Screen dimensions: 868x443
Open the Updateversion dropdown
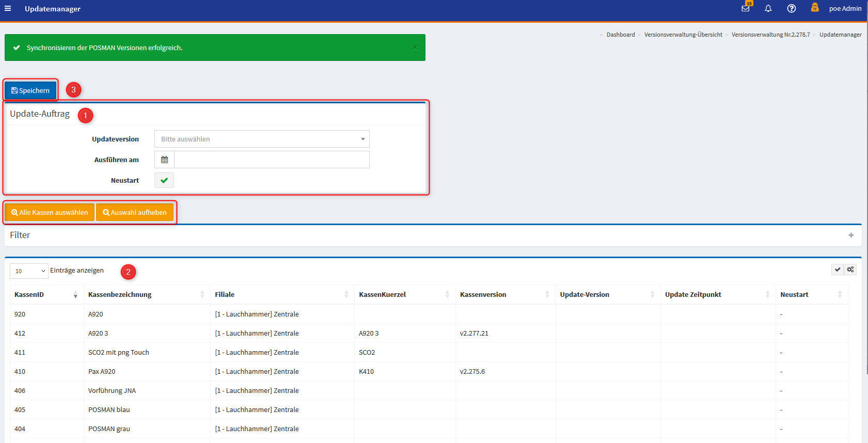[x=262, y=139]
